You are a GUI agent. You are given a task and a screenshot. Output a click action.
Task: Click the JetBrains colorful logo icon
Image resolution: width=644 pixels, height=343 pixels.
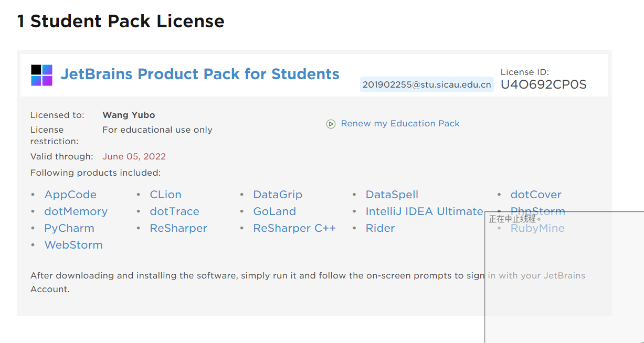pyautogui.click(x=41, y=75)
